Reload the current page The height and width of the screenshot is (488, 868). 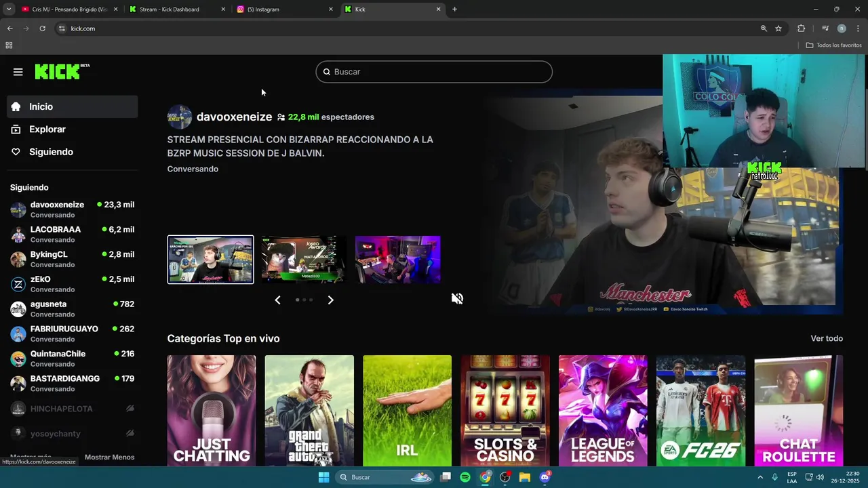(42, 28)
